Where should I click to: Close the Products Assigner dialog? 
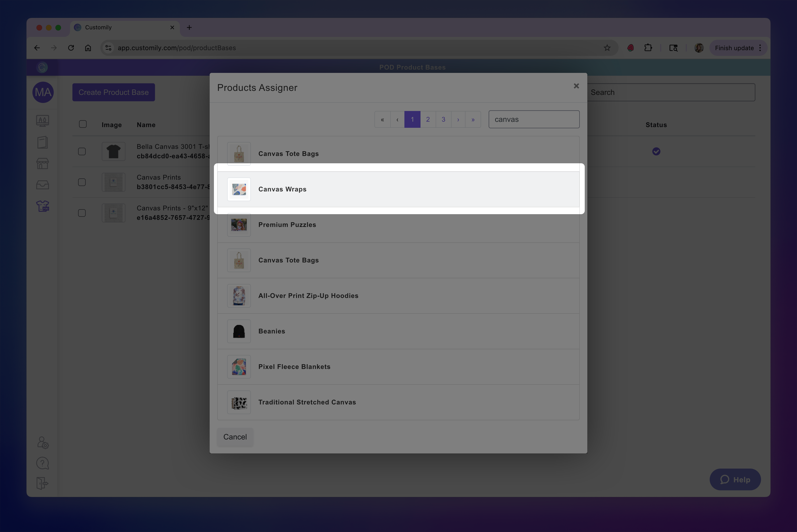point(576,86)
